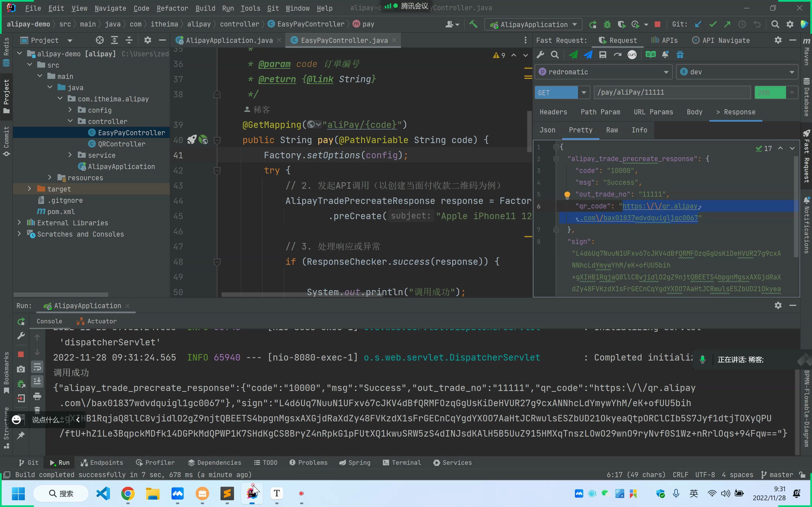Click the URL input field /pay/aliPay/11111
Image resolution: width=812 pixels, height=507 pixels.
pyautogui.click(x=671, y=93)
